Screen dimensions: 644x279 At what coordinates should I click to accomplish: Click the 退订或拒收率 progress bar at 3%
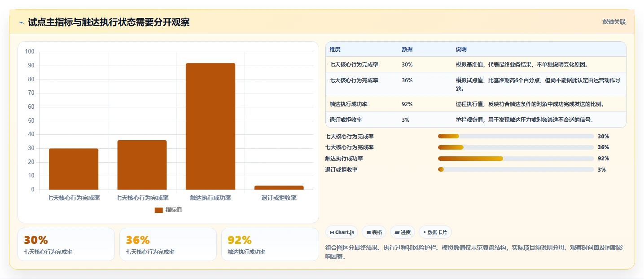click(x=516, y=169)
